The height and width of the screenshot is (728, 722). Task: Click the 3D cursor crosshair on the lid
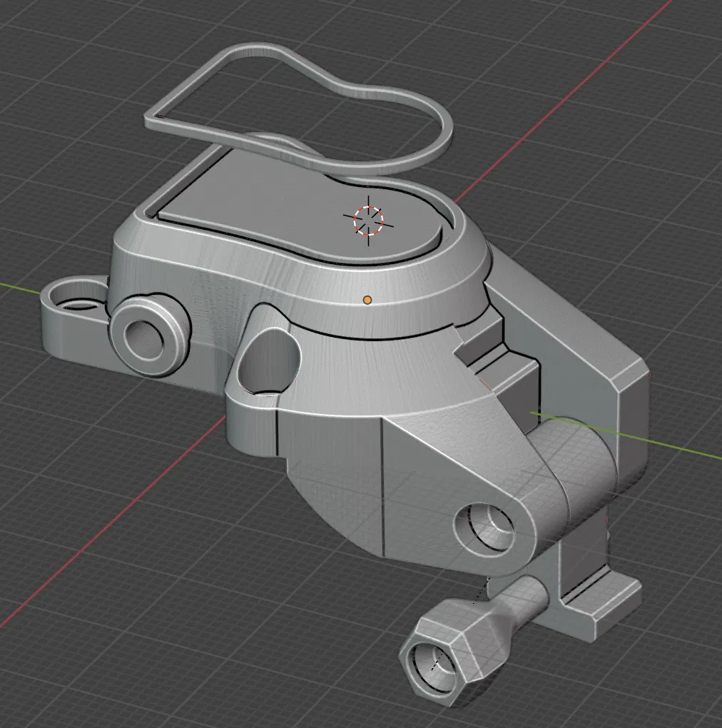pyautogui.click(x=368, y=221)
